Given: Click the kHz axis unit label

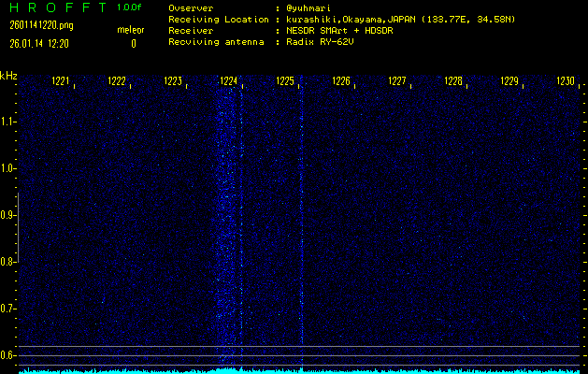Looking at the screenshot, I should point(8,76).
